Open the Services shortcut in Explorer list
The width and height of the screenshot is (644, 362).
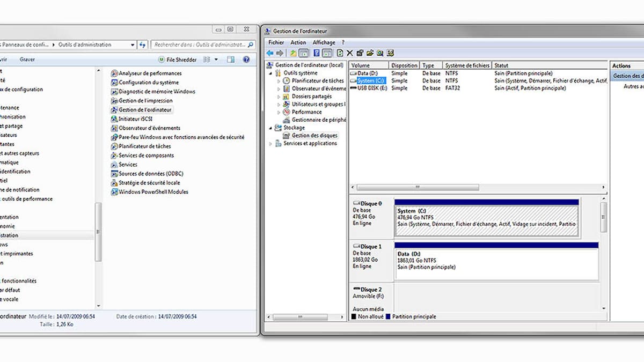pos(124,165)
